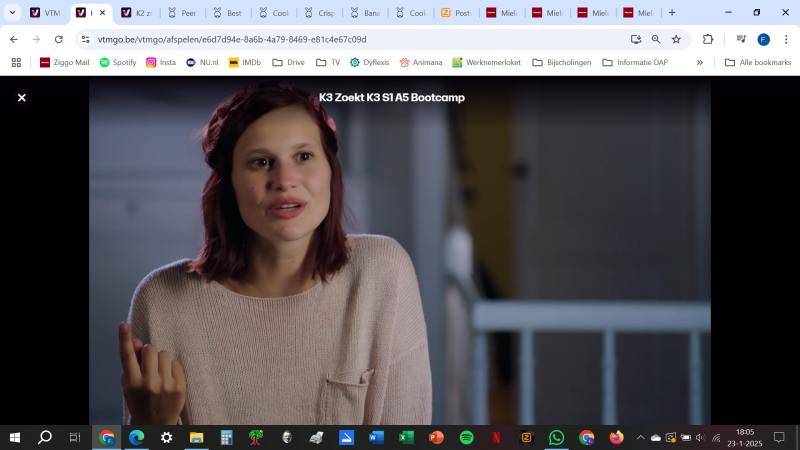Open PowerPoint from taskbar
800x450 pixels.
click(436, 437)
